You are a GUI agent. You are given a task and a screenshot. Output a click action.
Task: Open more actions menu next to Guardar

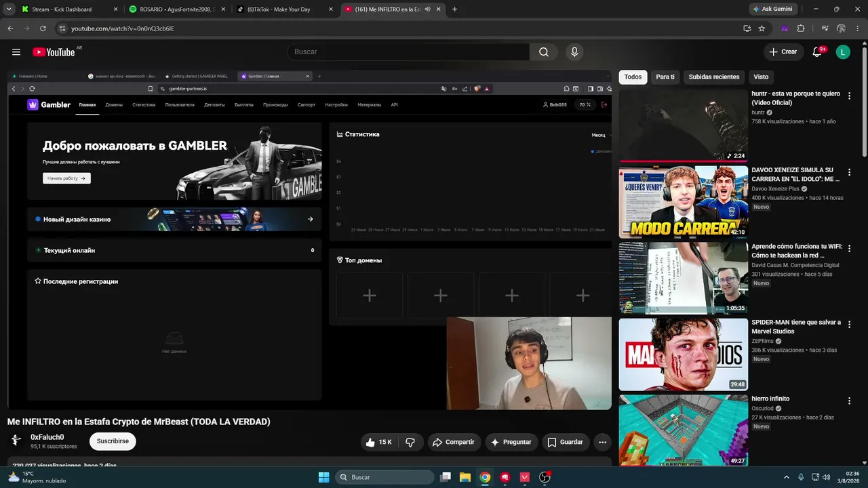click(x=602, y=442)
